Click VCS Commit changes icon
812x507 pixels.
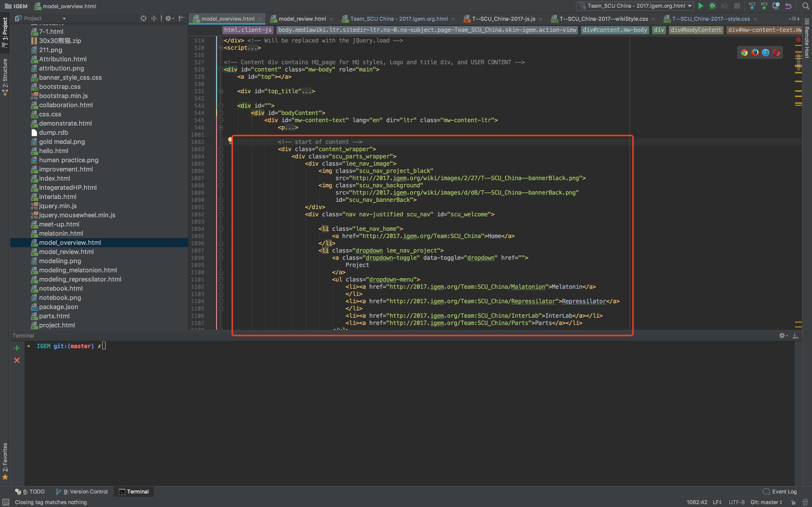[764, 6]
